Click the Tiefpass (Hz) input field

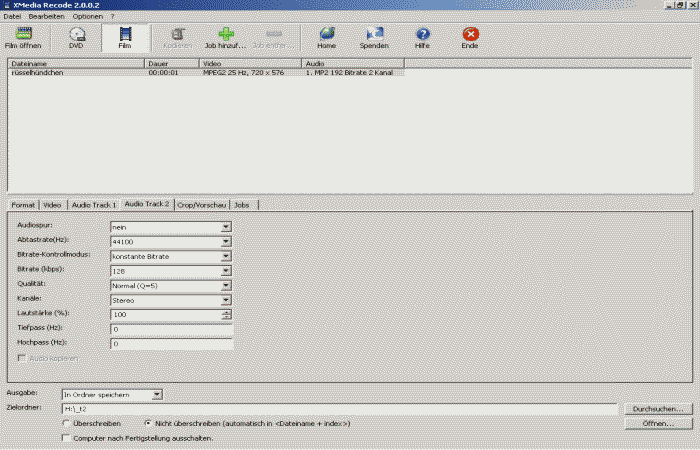(x=171, y=329)
